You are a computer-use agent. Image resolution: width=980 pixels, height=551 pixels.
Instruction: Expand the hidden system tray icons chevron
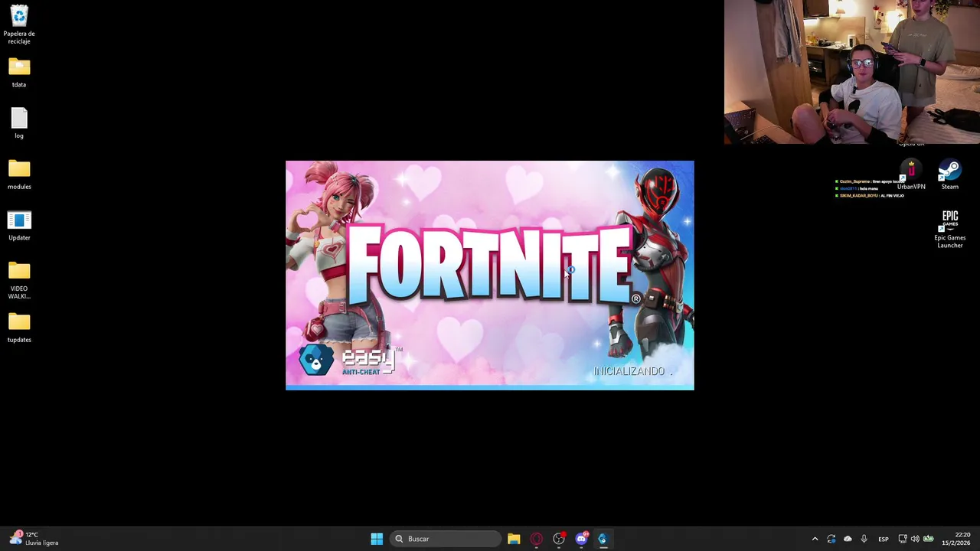pos(815,539)
